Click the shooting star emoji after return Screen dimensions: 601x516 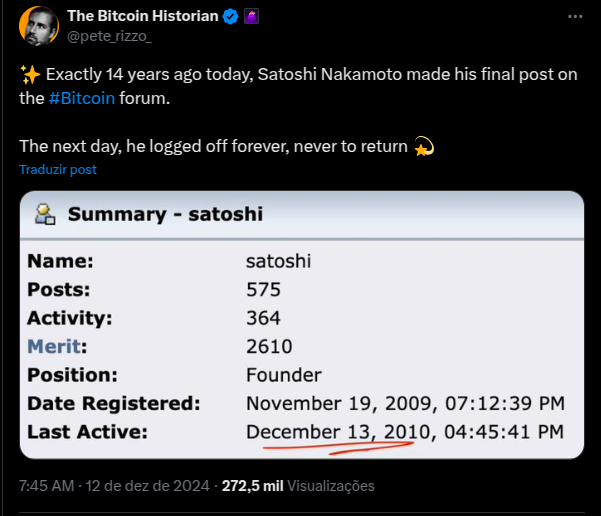[424, 146]
